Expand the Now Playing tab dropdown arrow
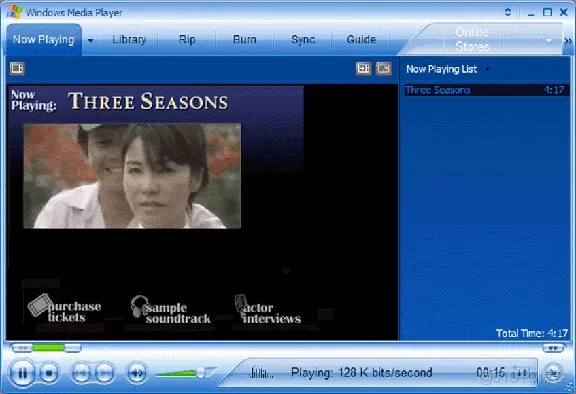 (90, 40)
